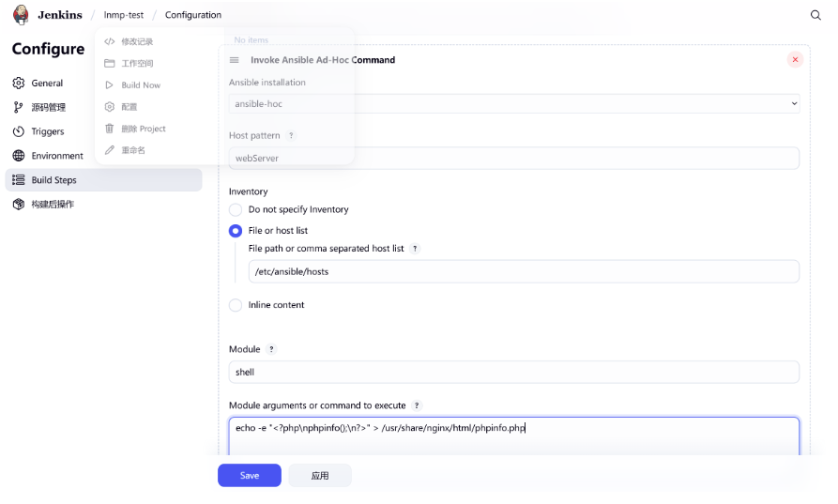Click the Build Now play icon
The height and width of the screenshot is (504, 838).
110,85
